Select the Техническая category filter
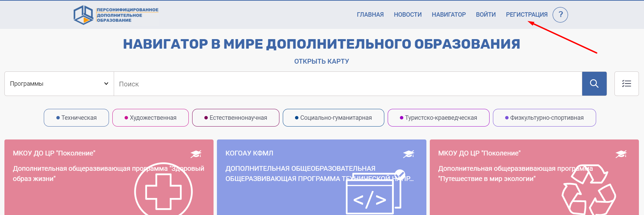 point(76,118)
